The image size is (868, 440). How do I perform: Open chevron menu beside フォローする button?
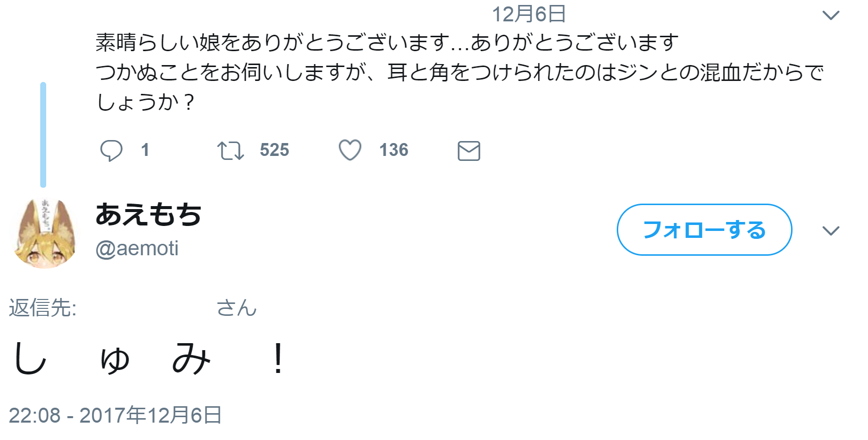click(x=831, y=231)
